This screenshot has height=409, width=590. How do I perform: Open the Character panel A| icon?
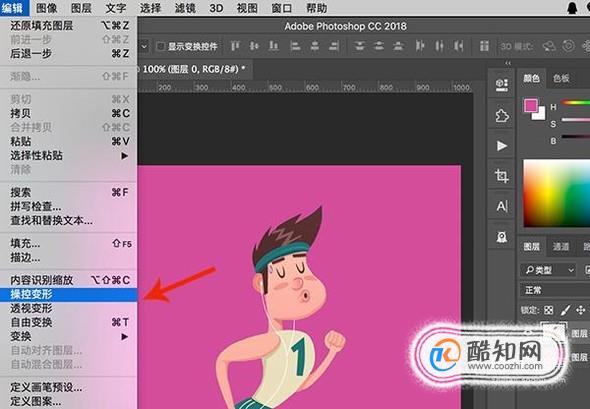502,206
